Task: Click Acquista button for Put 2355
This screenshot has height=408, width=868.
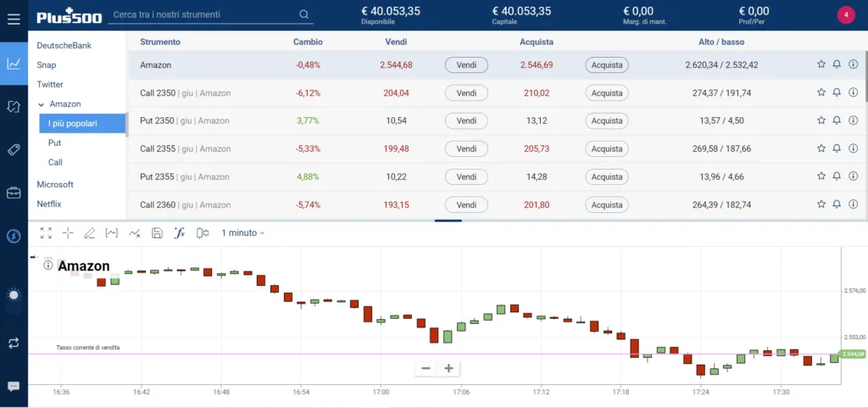Action: pos(607,176)
